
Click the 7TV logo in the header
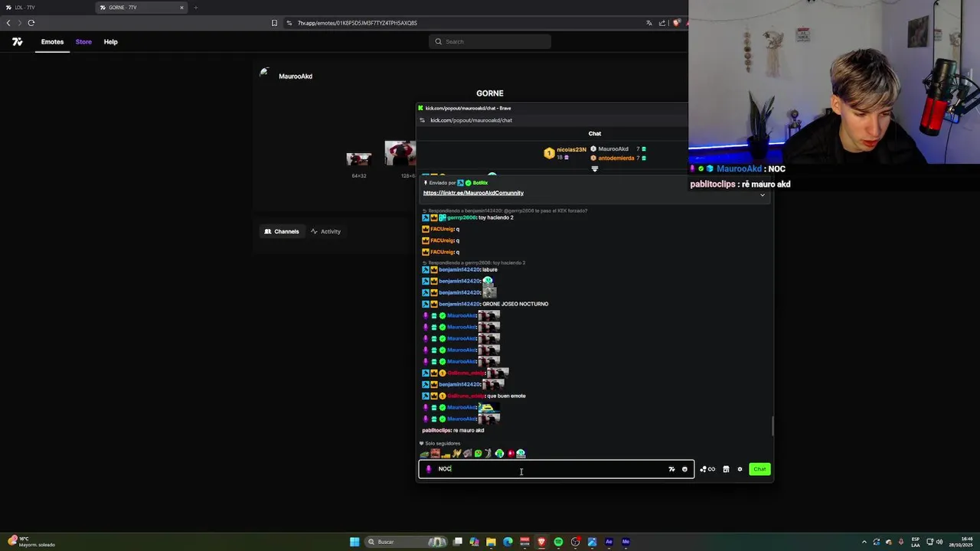coord(17,42)
